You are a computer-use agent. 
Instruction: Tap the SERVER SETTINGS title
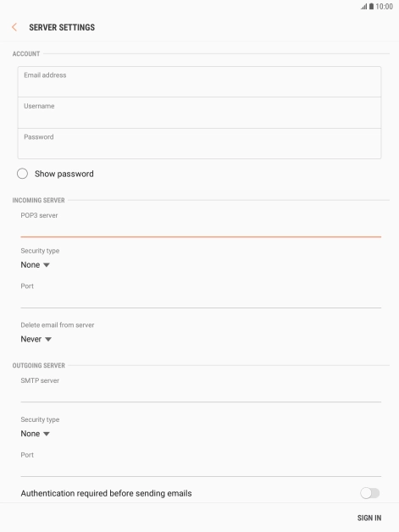point(62,27)
